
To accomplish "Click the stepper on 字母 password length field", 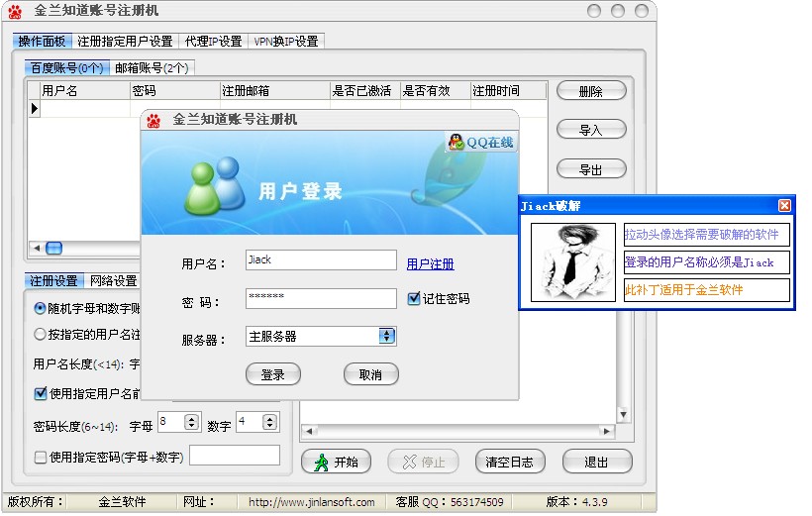I will 191,422.
